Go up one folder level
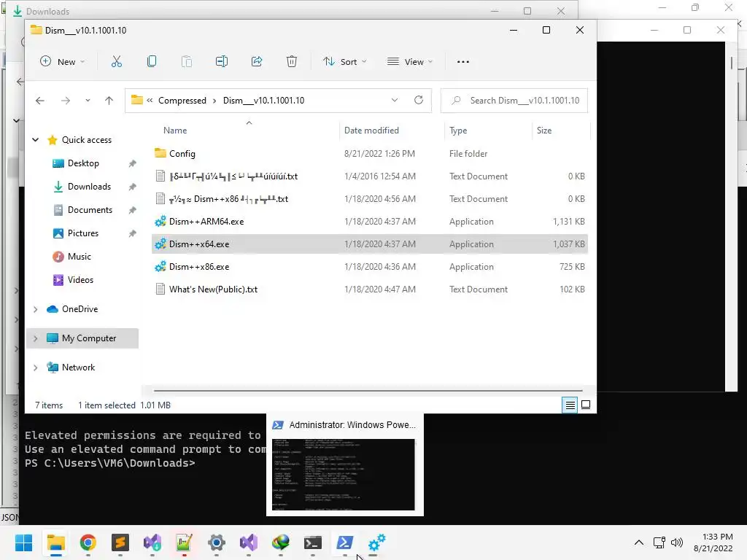The height and width of the screenshot is (560, 747). (109, 101)
